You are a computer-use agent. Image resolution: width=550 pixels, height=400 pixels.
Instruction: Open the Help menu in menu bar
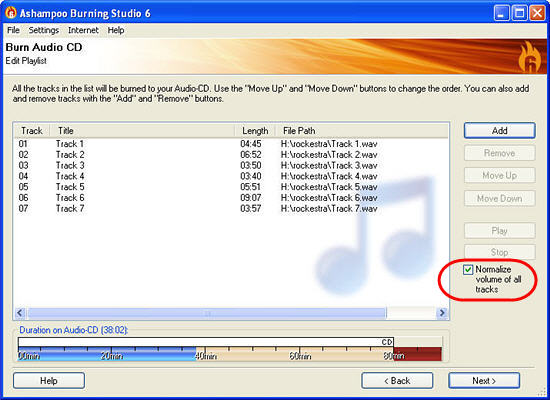[116, 30]
